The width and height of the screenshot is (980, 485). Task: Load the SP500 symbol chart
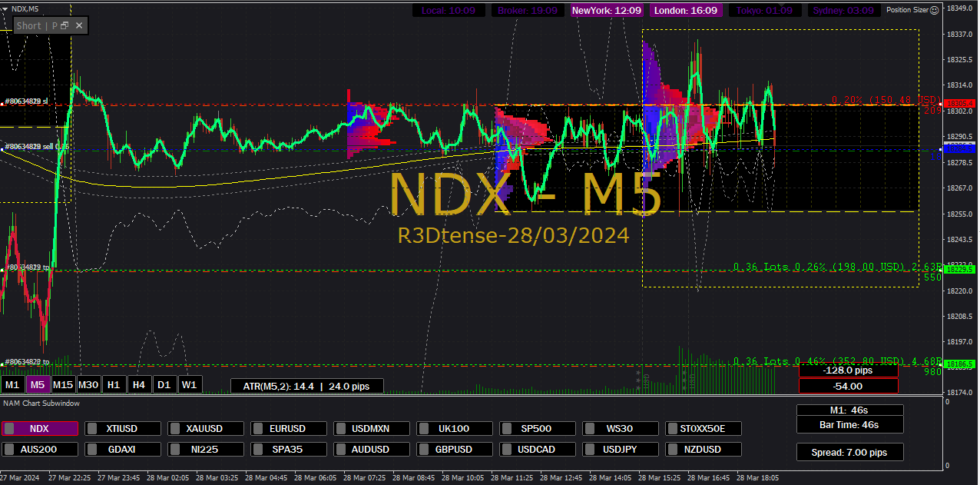point(538,428)
